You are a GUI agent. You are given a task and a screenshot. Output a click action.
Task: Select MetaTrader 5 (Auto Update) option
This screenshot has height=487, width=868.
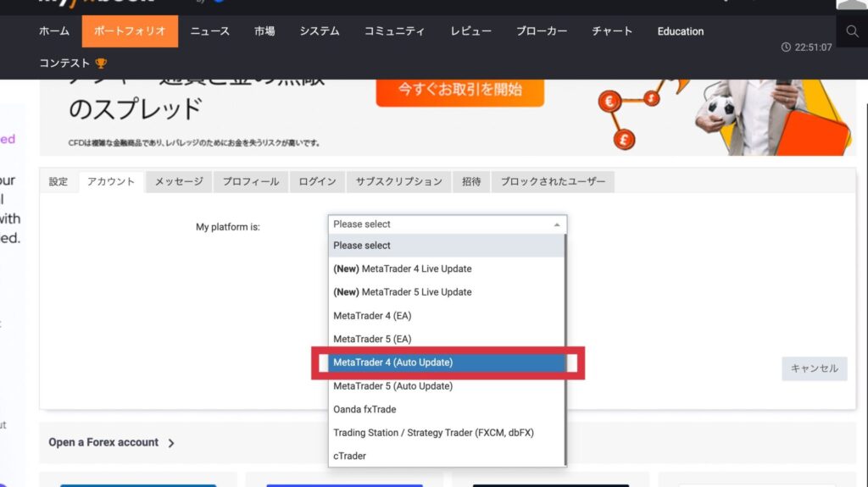[x=446, y=385]
